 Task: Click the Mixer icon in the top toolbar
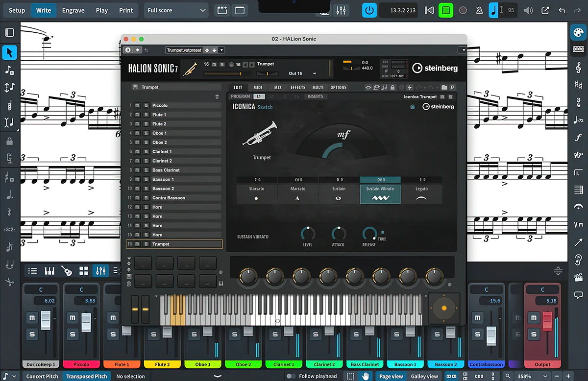coord(341,10)
